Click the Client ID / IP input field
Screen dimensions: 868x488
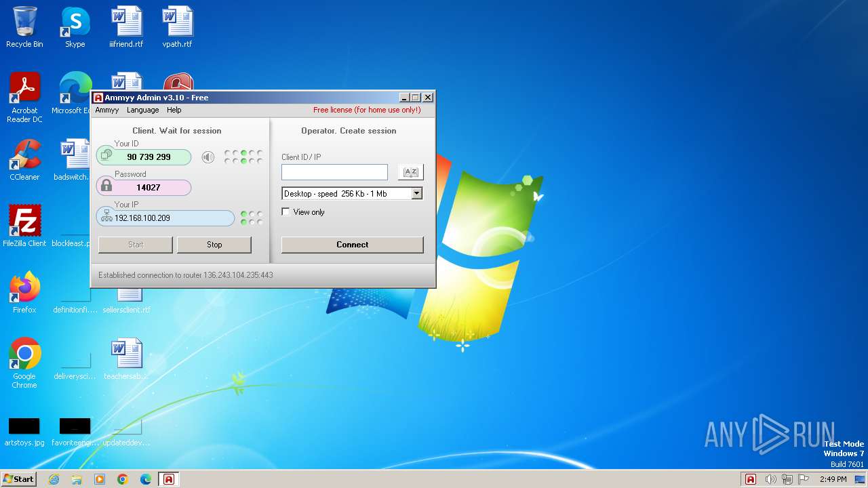[335, 172]
